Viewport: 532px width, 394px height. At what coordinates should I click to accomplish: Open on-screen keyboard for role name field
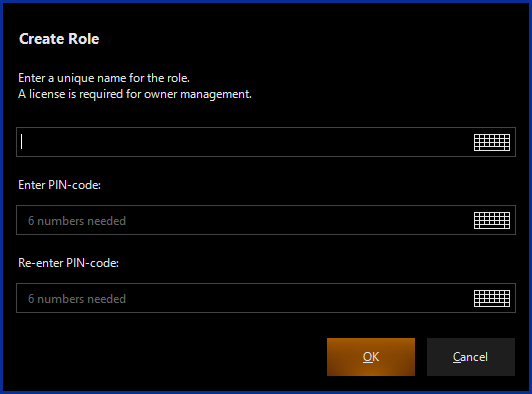492,142
